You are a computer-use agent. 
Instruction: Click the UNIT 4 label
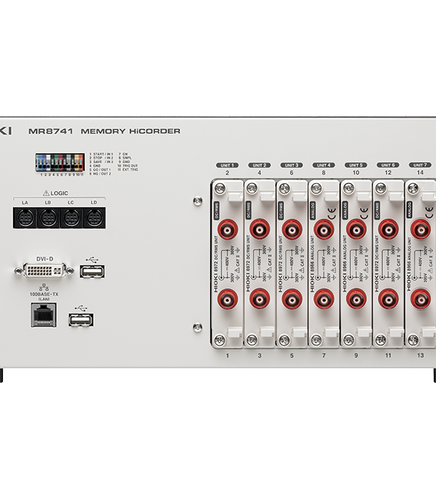coord(324,165)
